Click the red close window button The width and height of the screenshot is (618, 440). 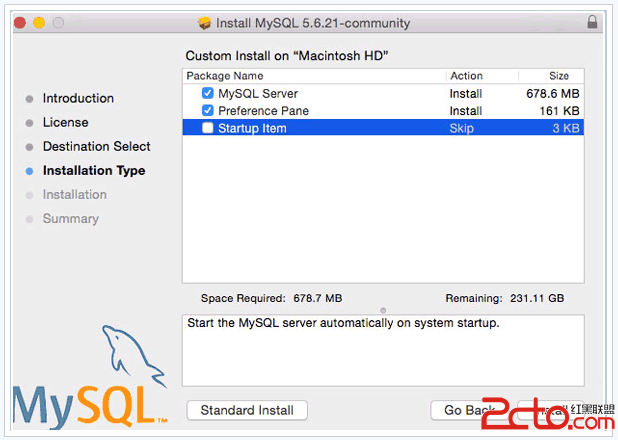20,22
